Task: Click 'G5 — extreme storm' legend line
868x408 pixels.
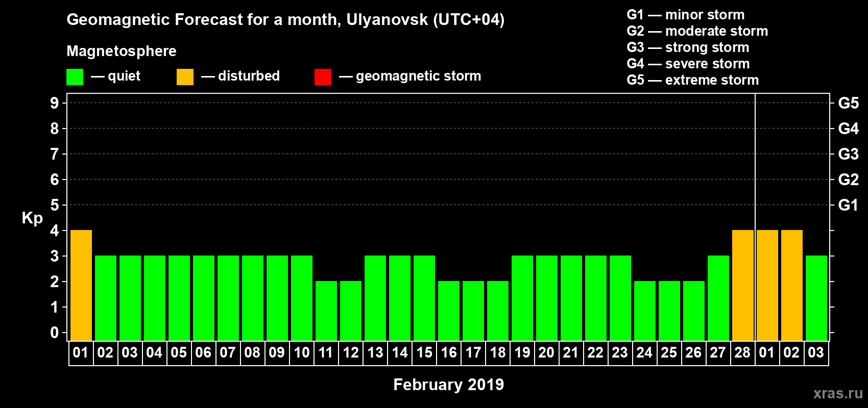Action: click(693, 80)
